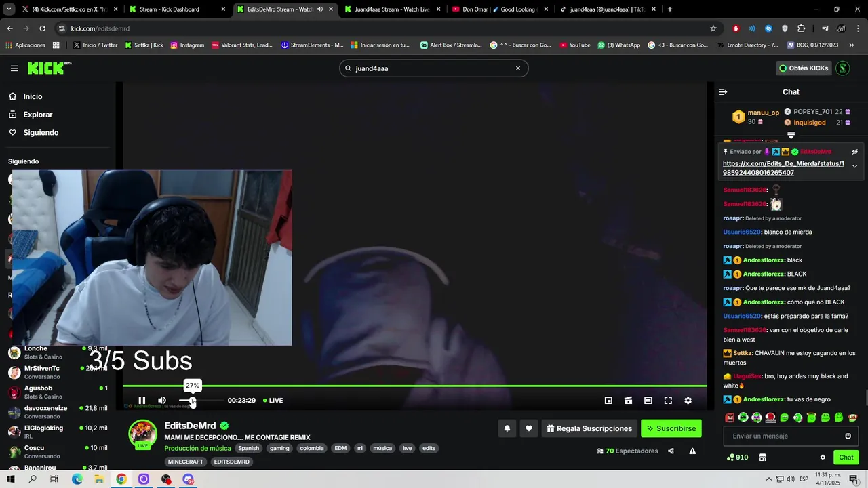The image size is (868, 488).
Task: Open the pinned x.com Edits_De_Mierda link
Action: pyautogui.click(x=783, y=168)
